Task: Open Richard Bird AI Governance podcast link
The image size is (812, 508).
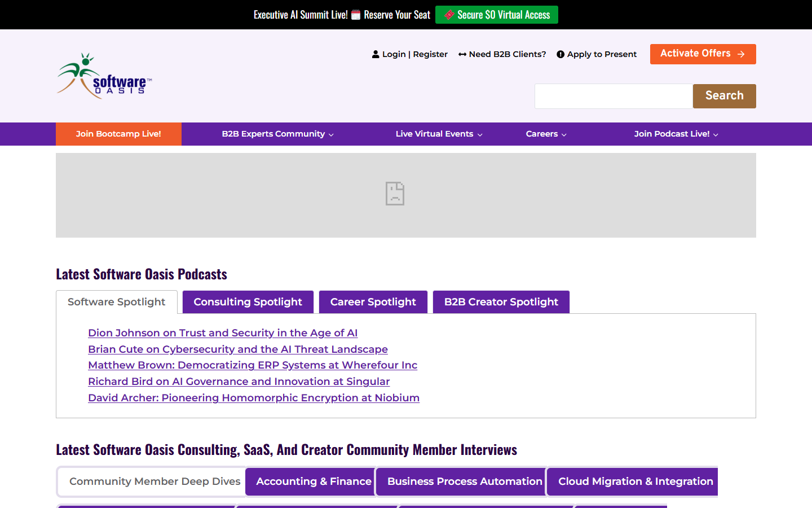Action: pyautogui.click(x=239, y=382)
